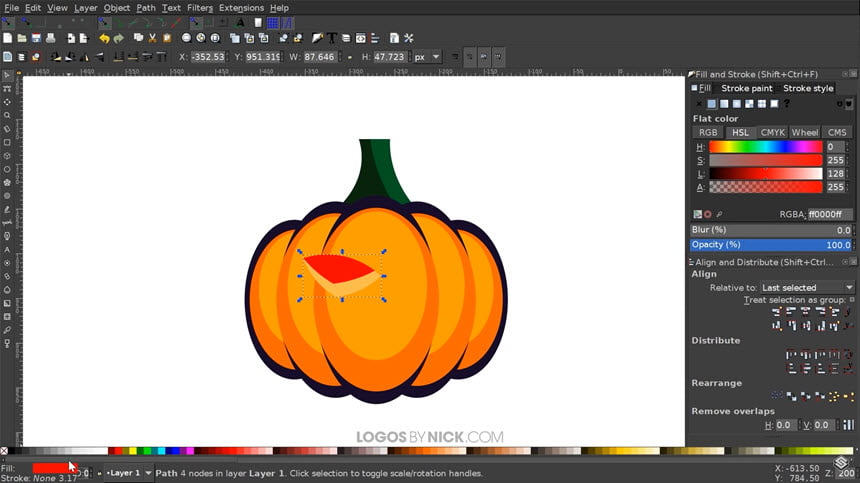Choose Linear gradient fill type

(724, 104)
